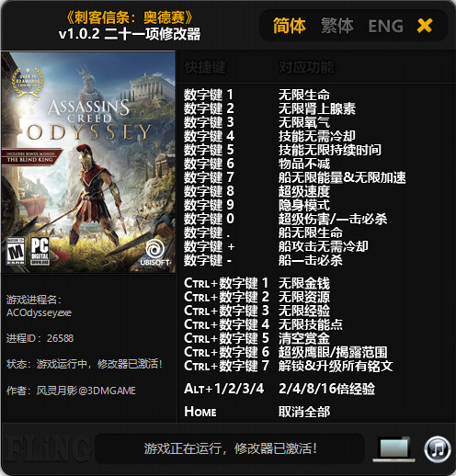Click the FLiNG logo watermark
The width and height of the screenshot is (456, 476).
[46, 449]
